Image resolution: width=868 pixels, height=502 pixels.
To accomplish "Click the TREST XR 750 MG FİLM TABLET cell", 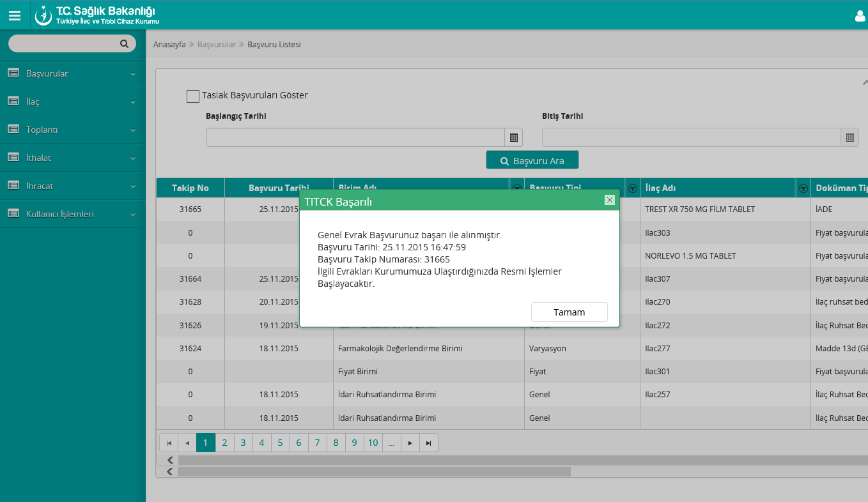I will click(x=725, y=209).
